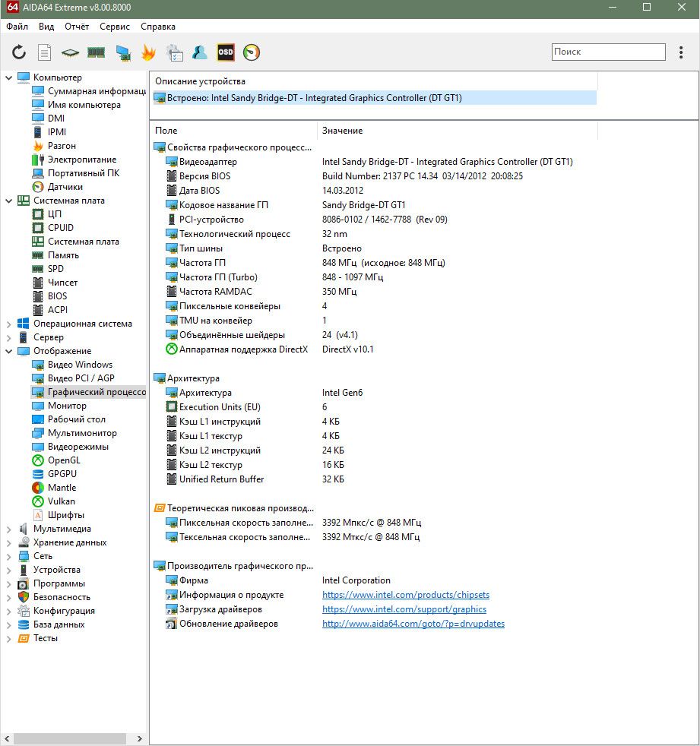Viewport: 700px width, 746px height.
Task: Open the intel.com/support/graphics link
Action: pos(404,609)
